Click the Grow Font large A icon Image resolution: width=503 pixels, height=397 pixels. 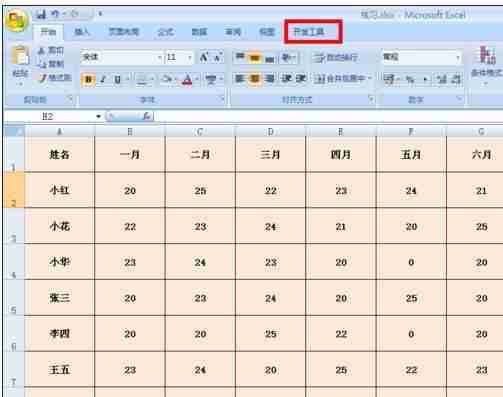click(204, 57)
